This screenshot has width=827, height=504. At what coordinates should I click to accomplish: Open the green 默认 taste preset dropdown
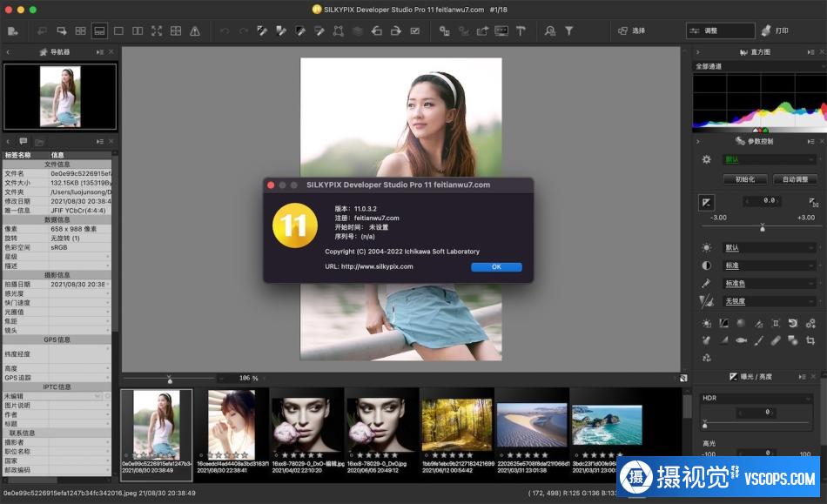770,159
